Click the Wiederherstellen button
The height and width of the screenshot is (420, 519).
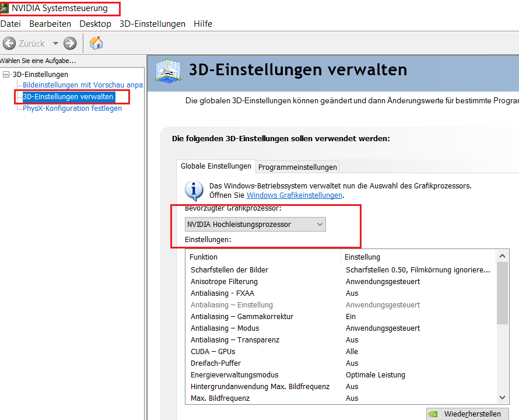coord(467,414)
